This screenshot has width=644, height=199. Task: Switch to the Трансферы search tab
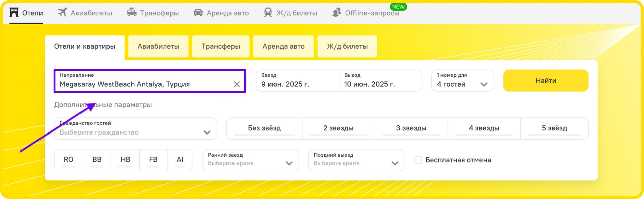click(221, 46)
